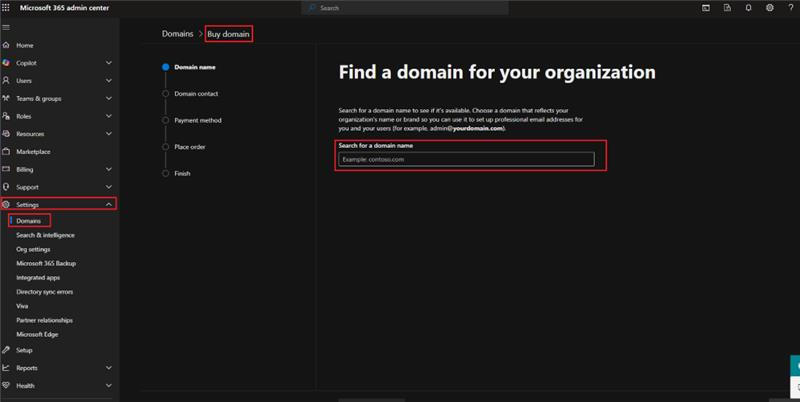Collapse the Settings chevron
This screenshot has width=800, height=402.
click(109, 205)
